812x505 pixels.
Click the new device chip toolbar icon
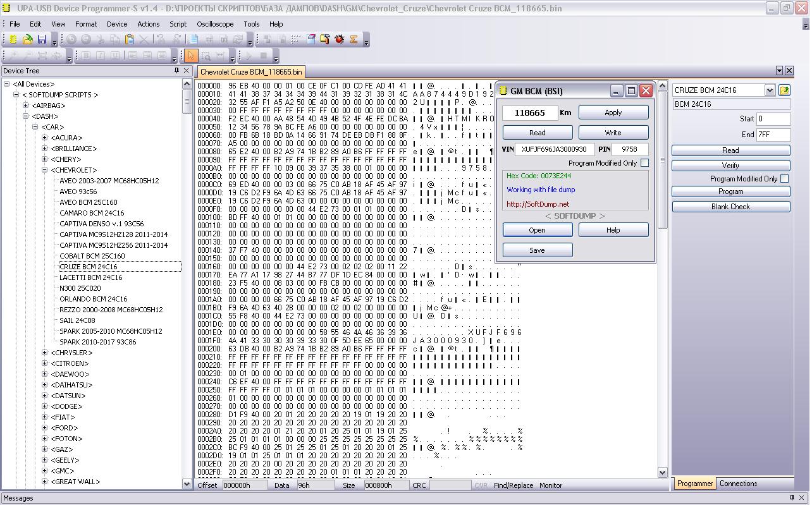13,39
